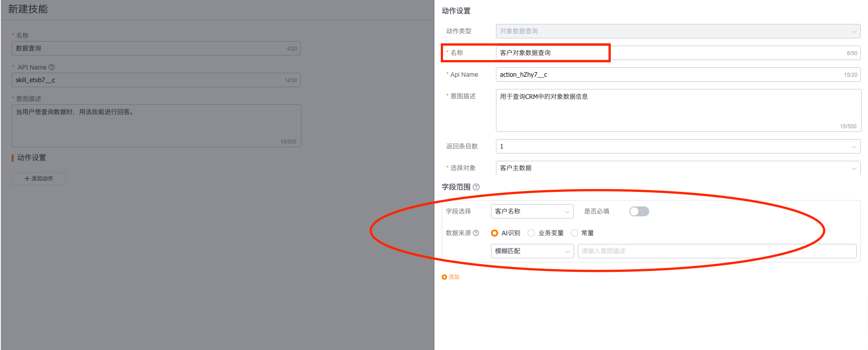Image resolution: width=868 pixels, height=350 pixels.
Task: Click the action 意图描述 textarea
Action: pos(679,110)
